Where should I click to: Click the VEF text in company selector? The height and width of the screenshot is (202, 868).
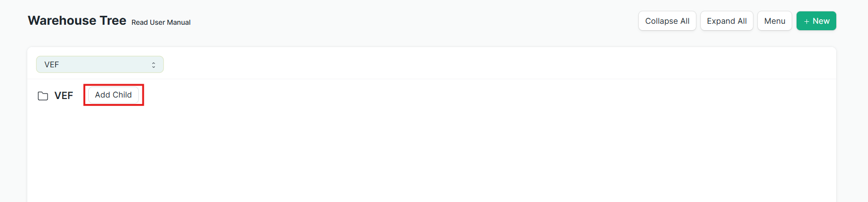coord(52,64)
